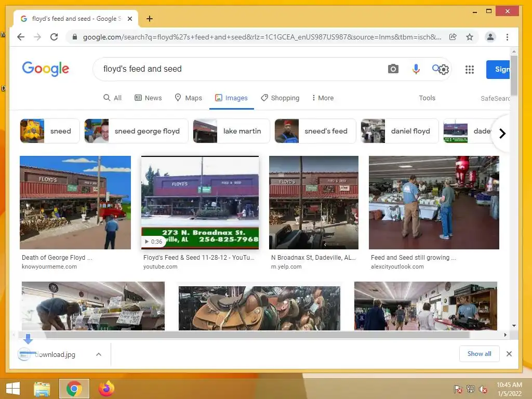Go to the Google logo homepage

click(46, 69)
